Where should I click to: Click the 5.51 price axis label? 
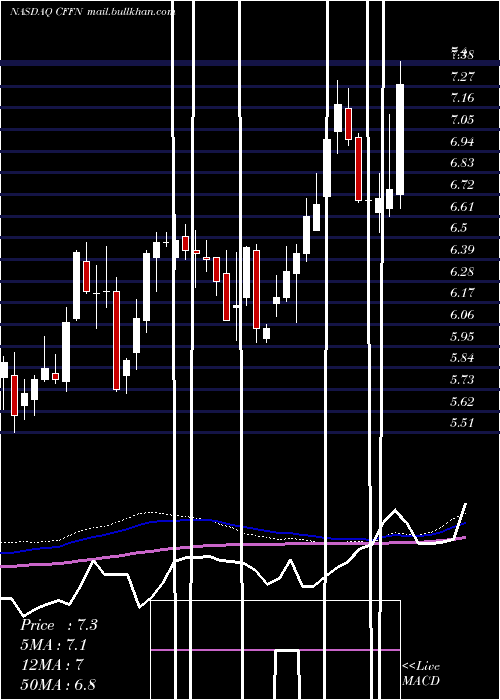[x=462, y=422]
